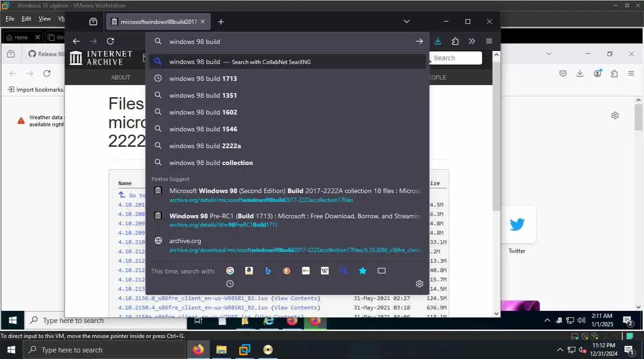This screenshot has height=359, width=644.
Task: Open Firefox downloads panel icon
Action: 438,41
